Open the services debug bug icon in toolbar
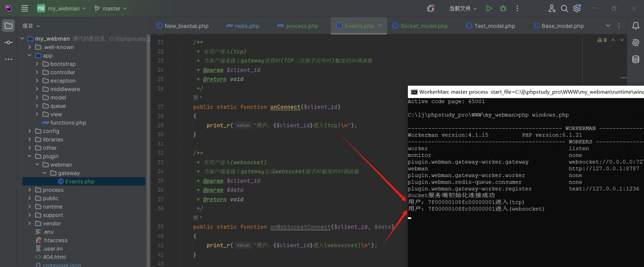Image resolution: width=644 pixels, height=267 pixels. tap(431, 8)
